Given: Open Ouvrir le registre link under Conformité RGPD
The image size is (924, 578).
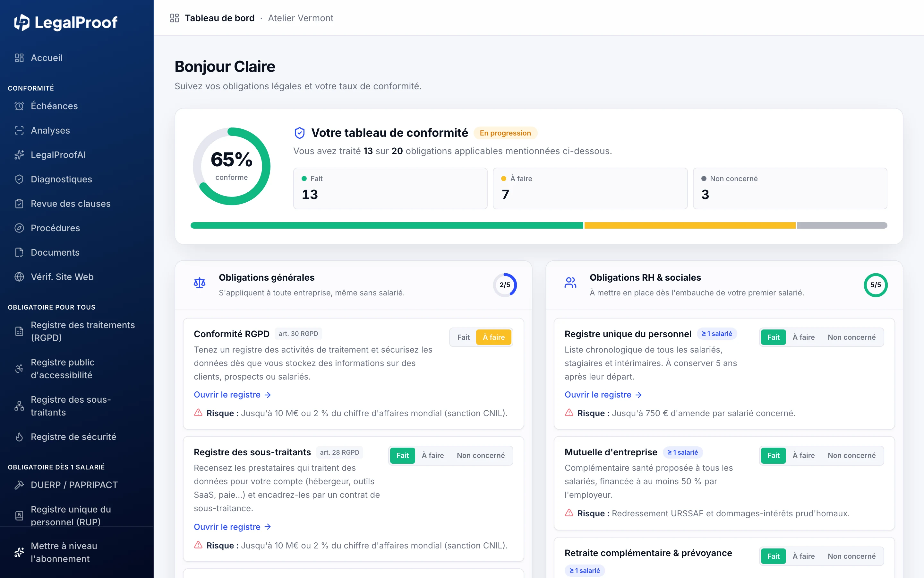Looking at the screenshot, I should [x=233, y=395].
